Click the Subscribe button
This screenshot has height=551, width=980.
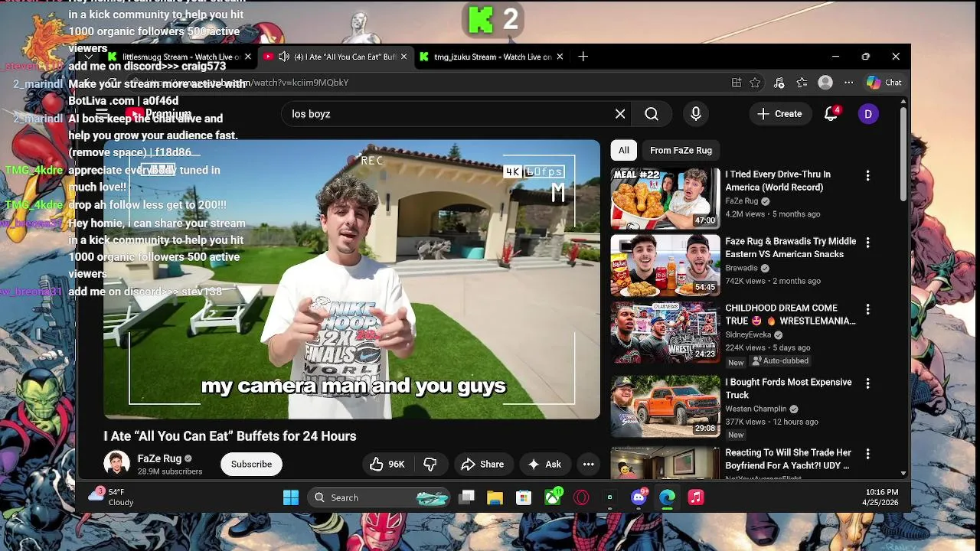click(251, 465)
